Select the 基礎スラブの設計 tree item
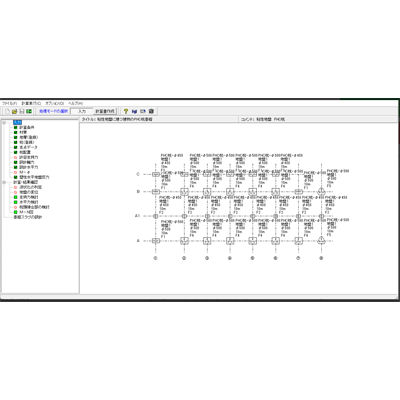400x400 pixels. point(28,217)
